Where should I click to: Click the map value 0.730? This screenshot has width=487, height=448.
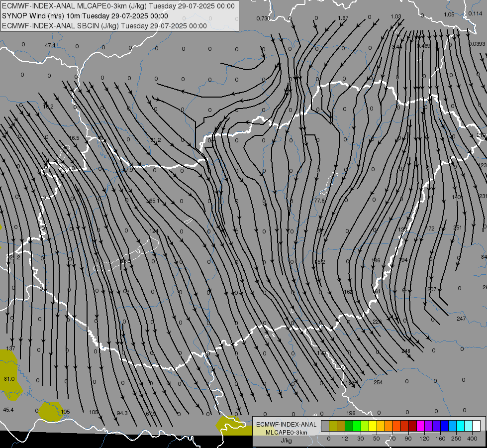point(263,18)
